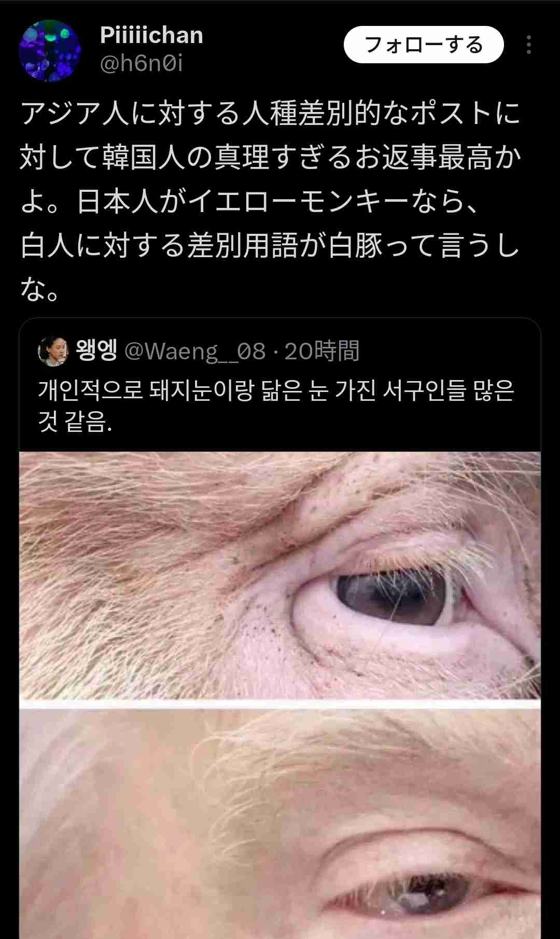Open the @h6n0i handle
The width and height of the screenshot is (560, 939).
tap(141, 63)
